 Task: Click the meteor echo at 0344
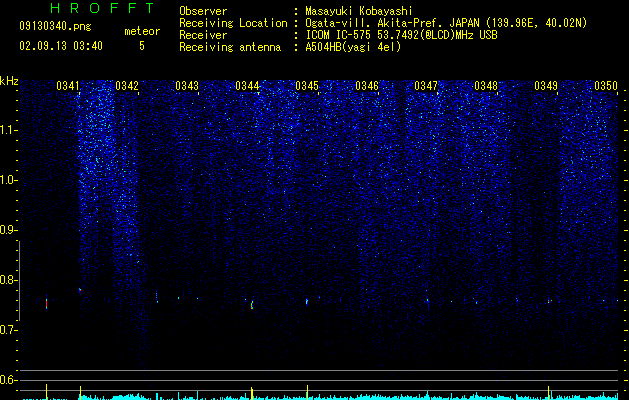click(252, 305)
